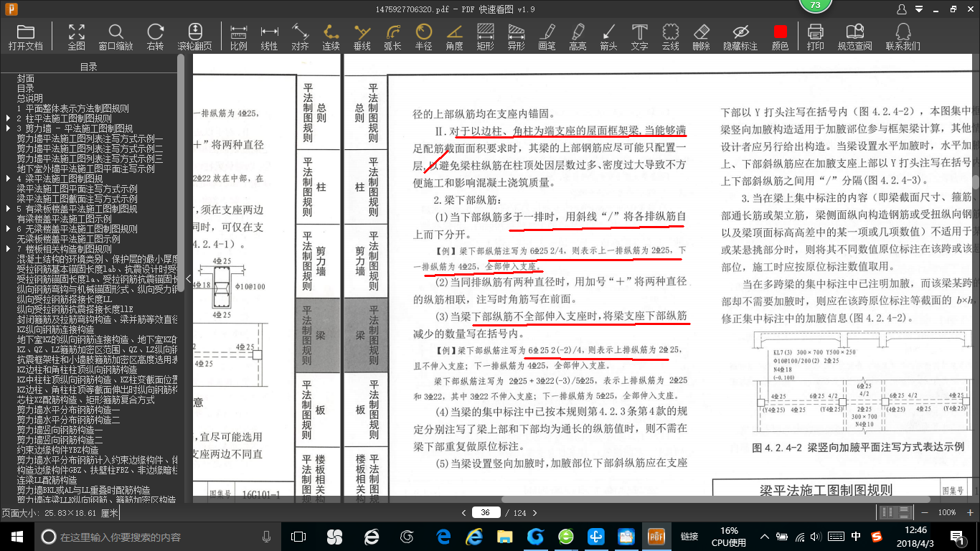Open the red 颜色 color picker
The image size is (980, 551).
point(781,37)
